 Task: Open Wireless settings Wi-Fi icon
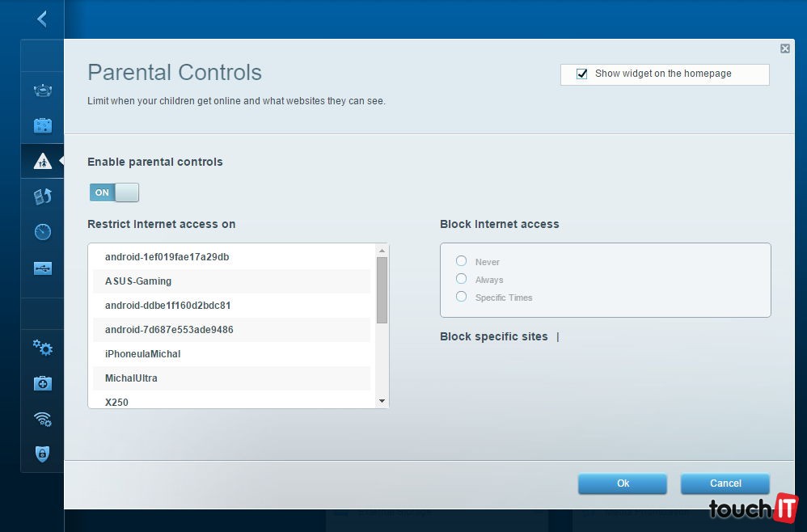pos(43,419)
